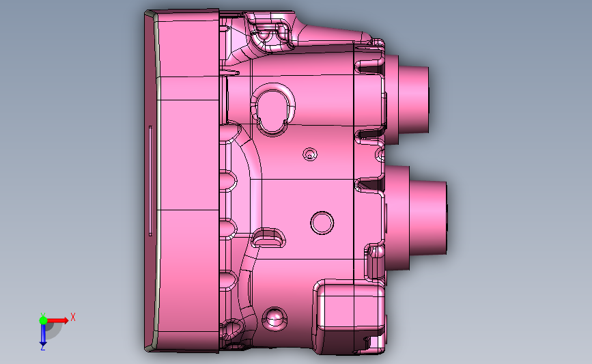Select the rectangular box protrusion at the bottom right
The height and width of the screenshot is (364, 592).
pos(350,316)
